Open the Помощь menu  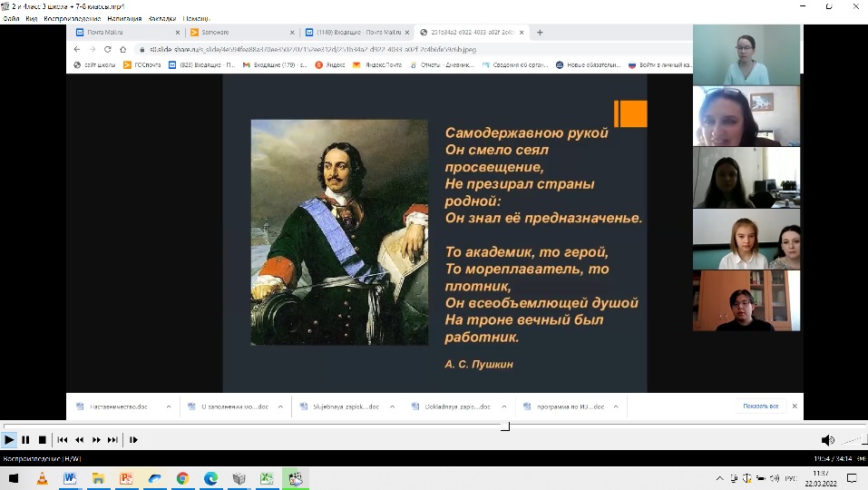tap(197, 18)
